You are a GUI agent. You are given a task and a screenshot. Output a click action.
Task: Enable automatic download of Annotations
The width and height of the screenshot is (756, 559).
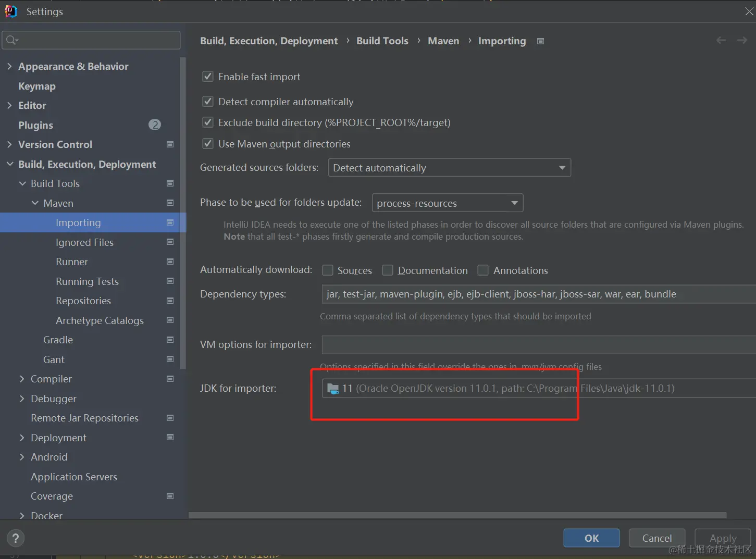(x=483, y=270)
